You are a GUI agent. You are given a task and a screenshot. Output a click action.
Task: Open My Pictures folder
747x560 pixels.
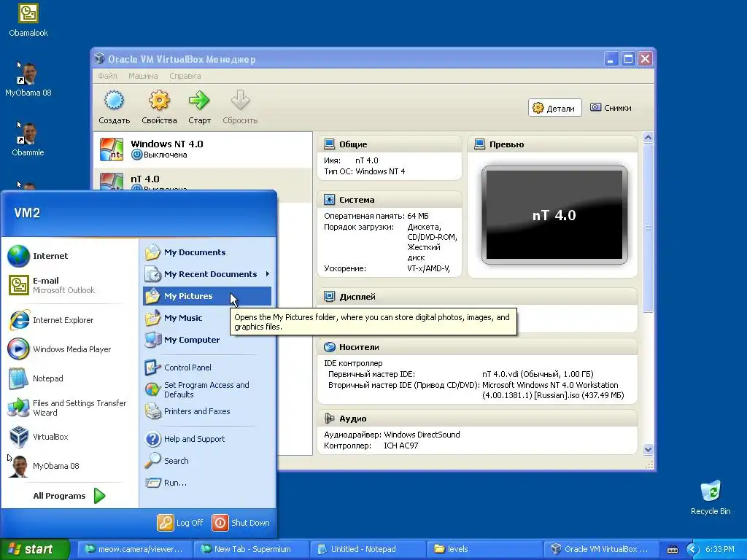[x=207, y=296]
